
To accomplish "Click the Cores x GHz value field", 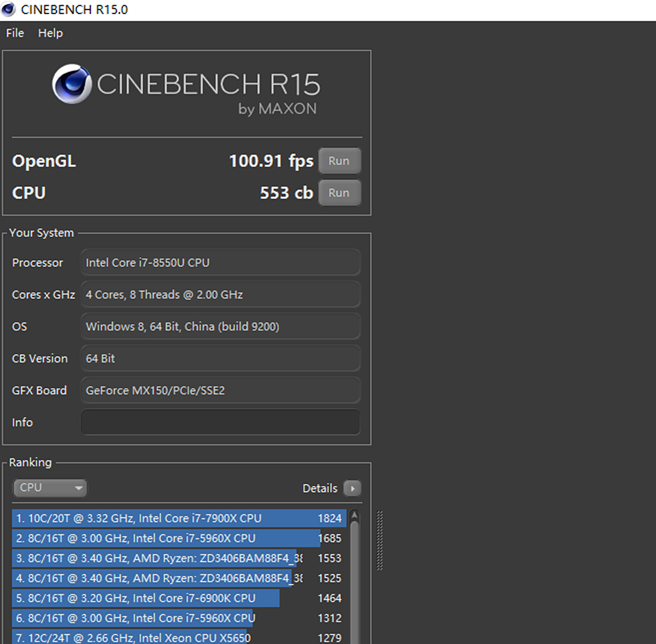I will point(220,294).
